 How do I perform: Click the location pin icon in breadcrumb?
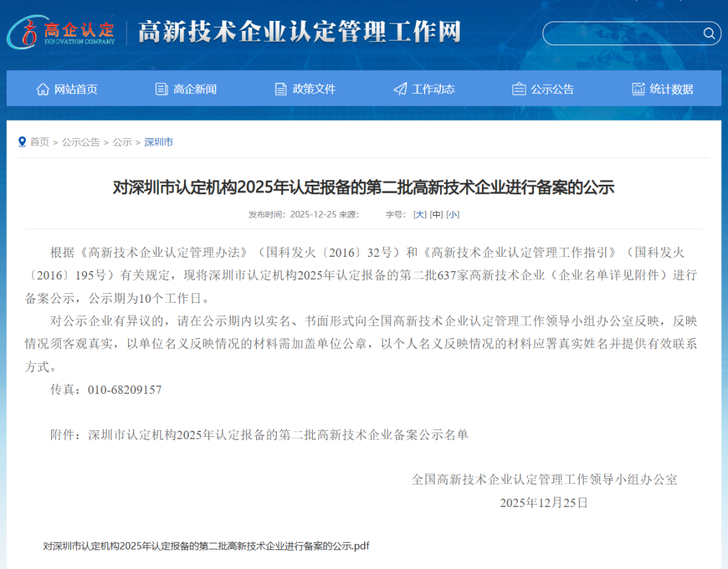coord(22,142)
